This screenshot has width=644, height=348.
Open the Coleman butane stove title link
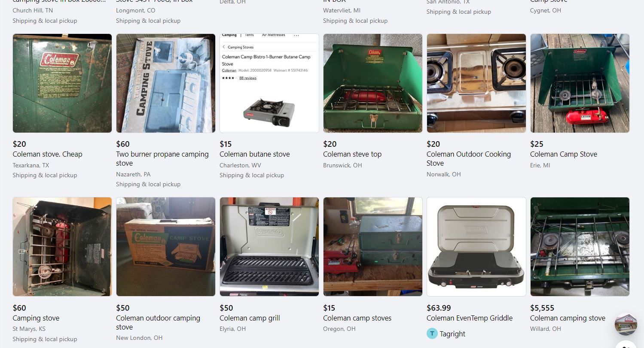point(255,154)
